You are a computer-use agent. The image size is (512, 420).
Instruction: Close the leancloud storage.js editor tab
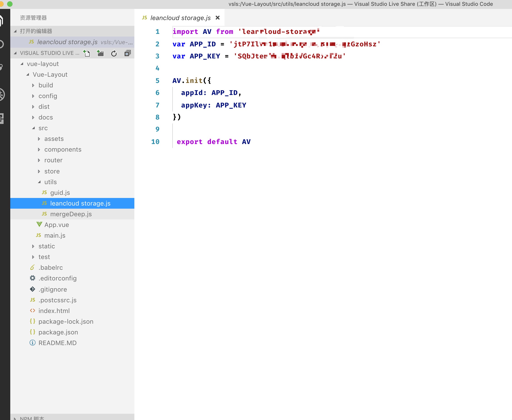(217, 18)
